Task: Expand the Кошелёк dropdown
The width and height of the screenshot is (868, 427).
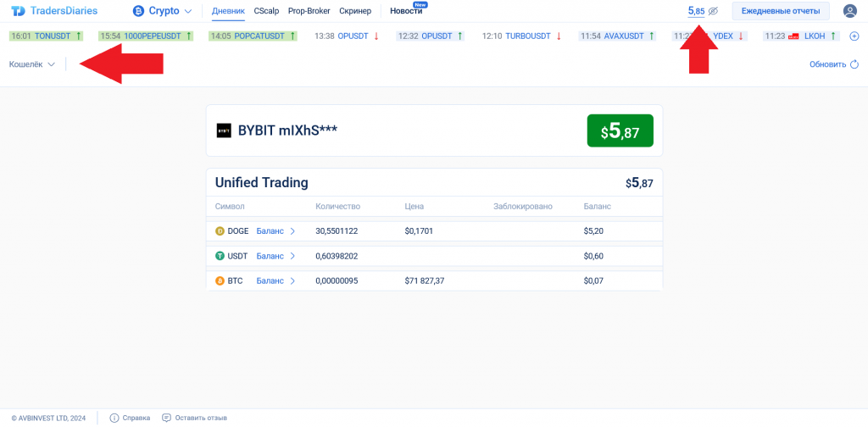Action: tap(32, 64)
